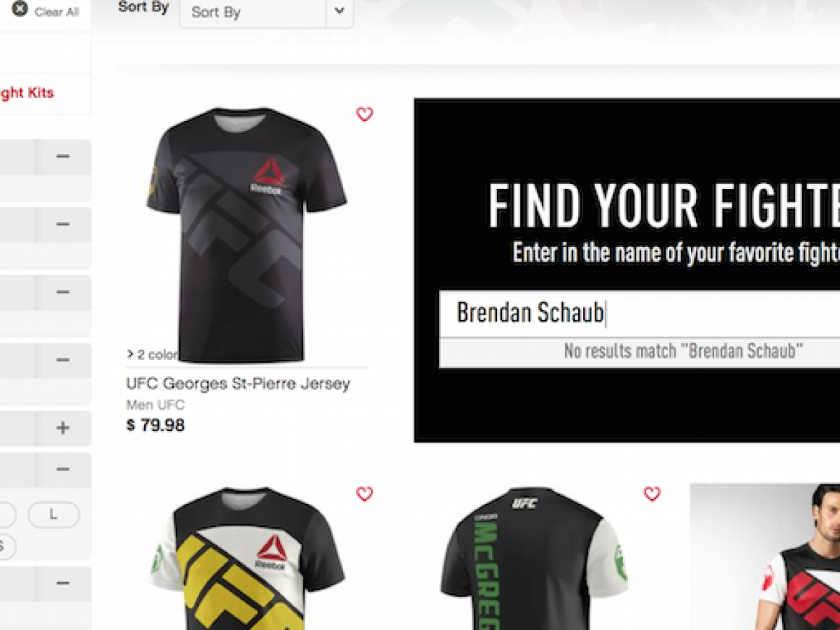Click the Clear All filter X icon
This screenshot has width=840, height=630.
20,9
